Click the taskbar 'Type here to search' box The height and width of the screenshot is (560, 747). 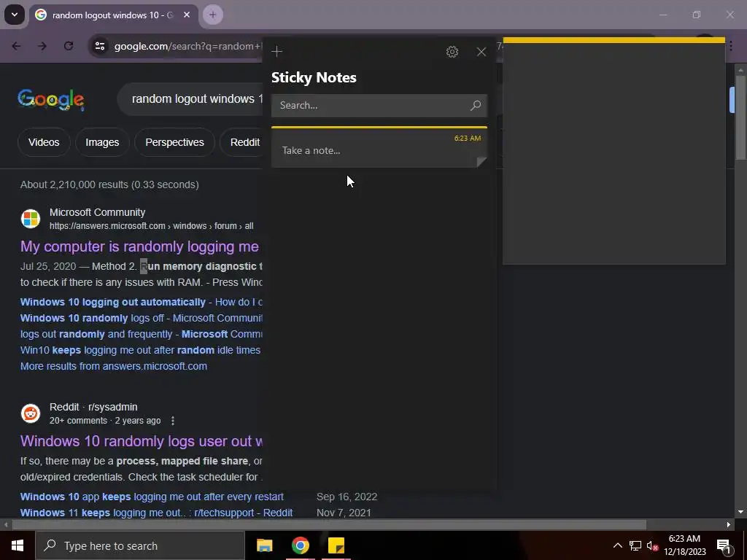140,545
